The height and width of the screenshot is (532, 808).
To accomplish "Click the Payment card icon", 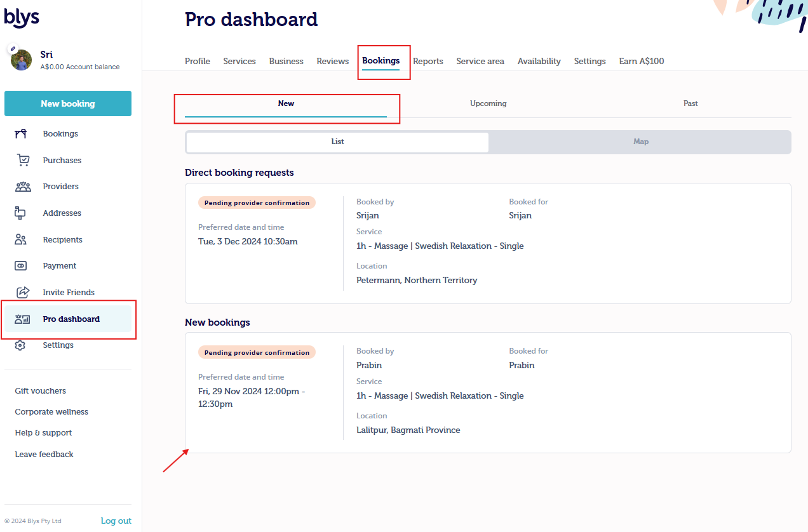I will point(20,266).
